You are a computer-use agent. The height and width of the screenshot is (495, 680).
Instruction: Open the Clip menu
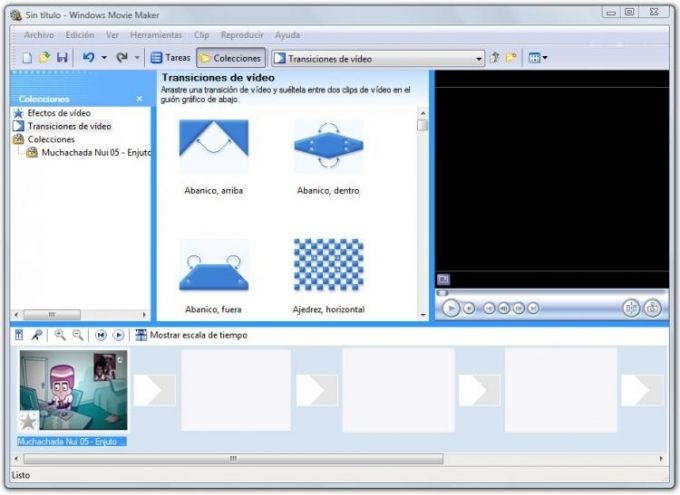coord(201,35)
